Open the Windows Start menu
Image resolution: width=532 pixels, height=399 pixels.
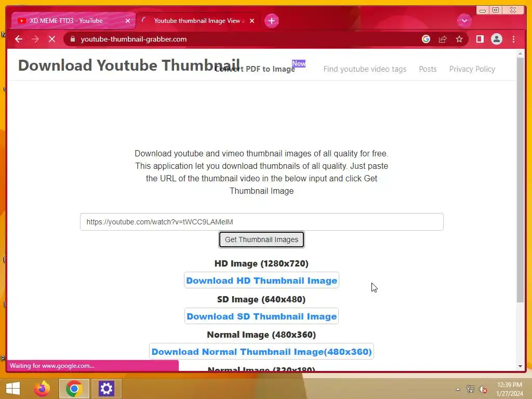(13, 389)
